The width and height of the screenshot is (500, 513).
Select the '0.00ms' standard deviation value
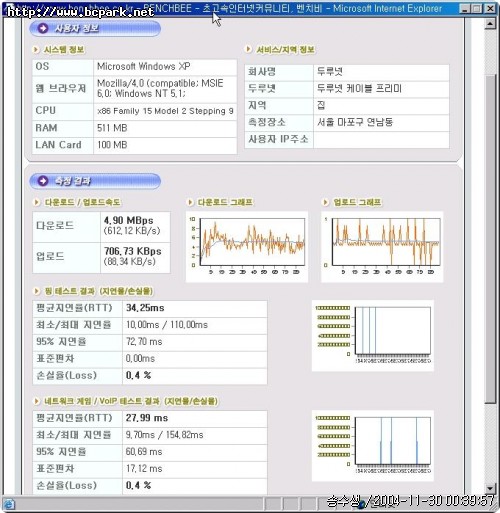coord(140,359)
